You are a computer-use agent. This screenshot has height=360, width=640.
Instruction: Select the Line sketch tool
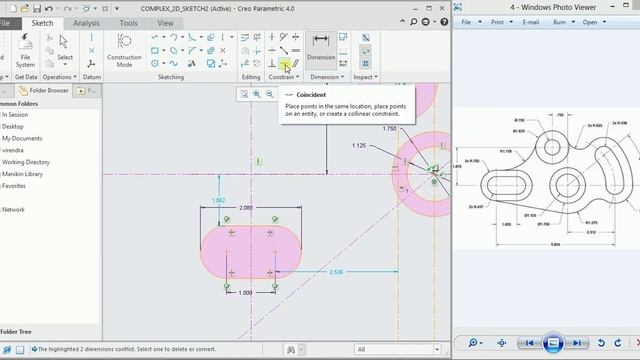pos(155,38)
